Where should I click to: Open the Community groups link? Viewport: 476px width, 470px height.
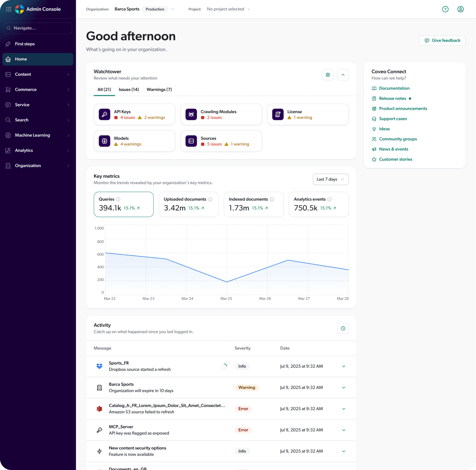tap(398, 139)
